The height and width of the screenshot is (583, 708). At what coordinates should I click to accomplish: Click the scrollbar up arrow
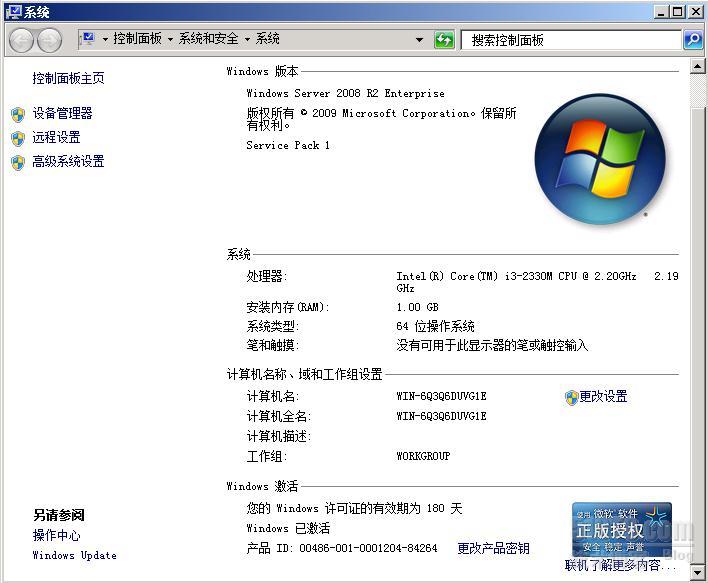697,67
